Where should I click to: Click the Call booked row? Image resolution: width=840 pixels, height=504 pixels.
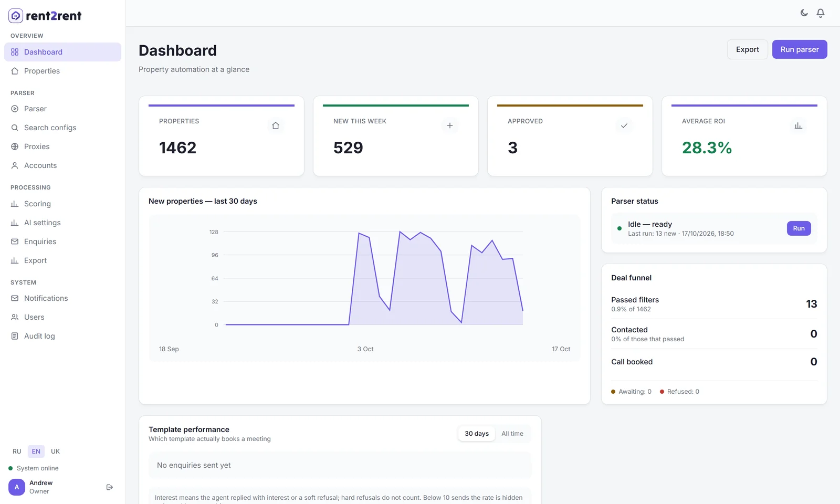point(714,362)
